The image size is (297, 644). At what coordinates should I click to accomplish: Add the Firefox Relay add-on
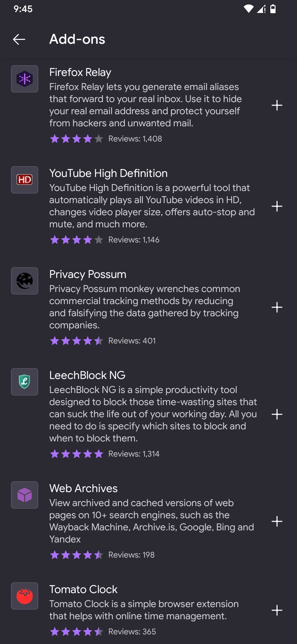[x=277, y=105]
